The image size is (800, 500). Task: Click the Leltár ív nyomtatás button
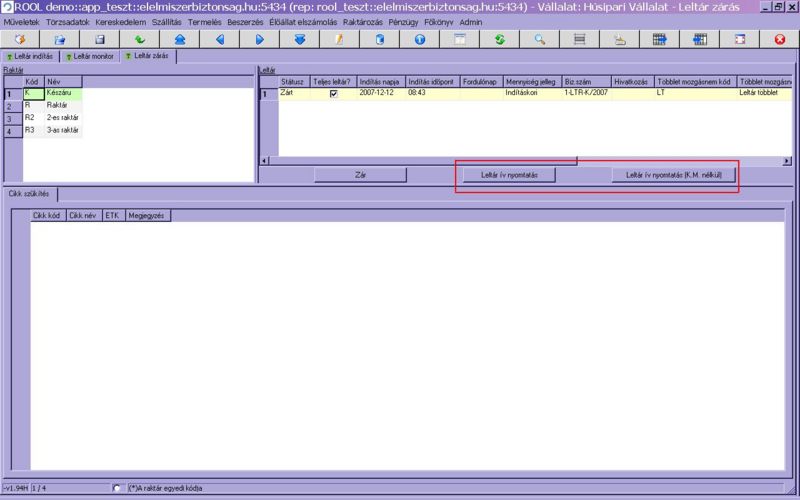click(x=509, y=174)
